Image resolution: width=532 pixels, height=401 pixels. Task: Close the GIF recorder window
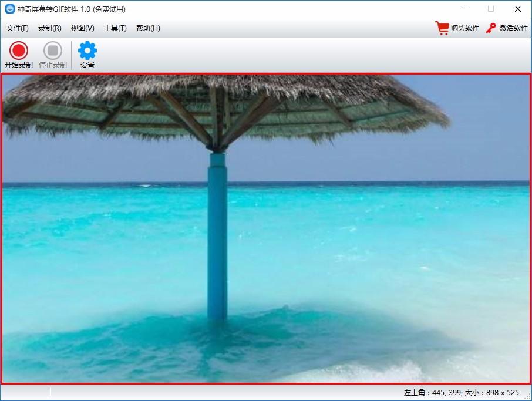[518, 9]
